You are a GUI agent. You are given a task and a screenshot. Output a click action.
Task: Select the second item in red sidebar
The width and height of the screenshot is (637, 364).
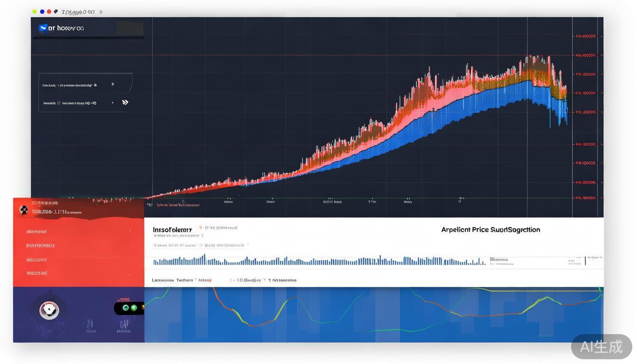click(x=40, y=246)
